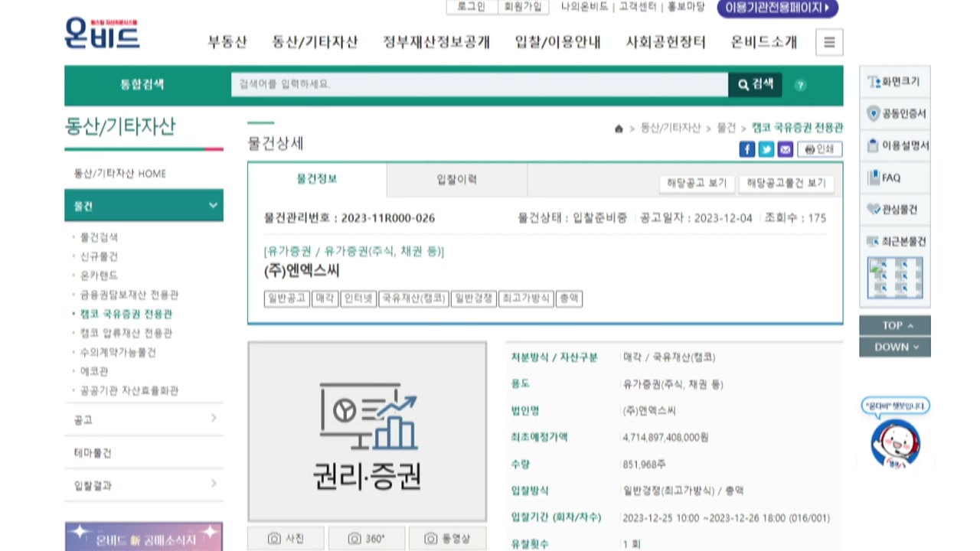Select 캠코 국유증권 전용관 in sidebar
980x551 pixels.
126,314
